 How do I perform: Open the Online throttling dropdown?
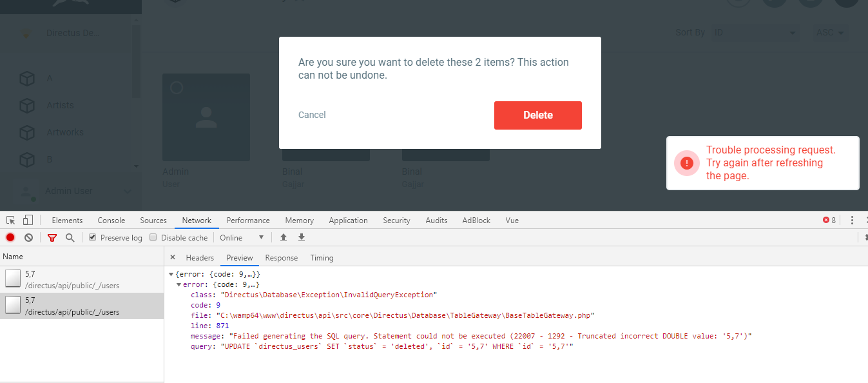[x=242, y=237]
